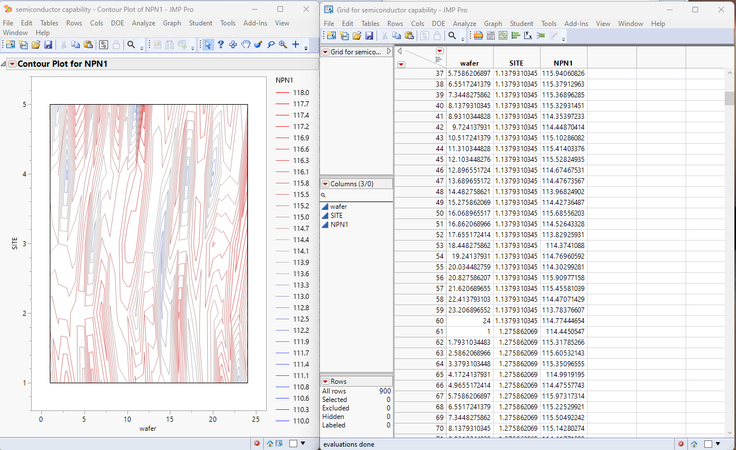Click the Columns panel search field
736x450 pixels.
[x=358, y=195]
